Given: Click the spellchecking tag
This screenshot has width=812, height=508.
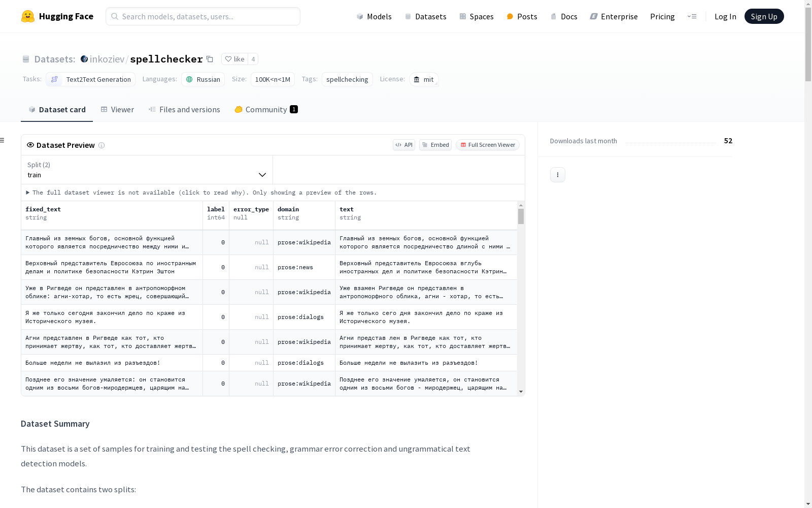Looking at the screenshot, I should (347, 79).
